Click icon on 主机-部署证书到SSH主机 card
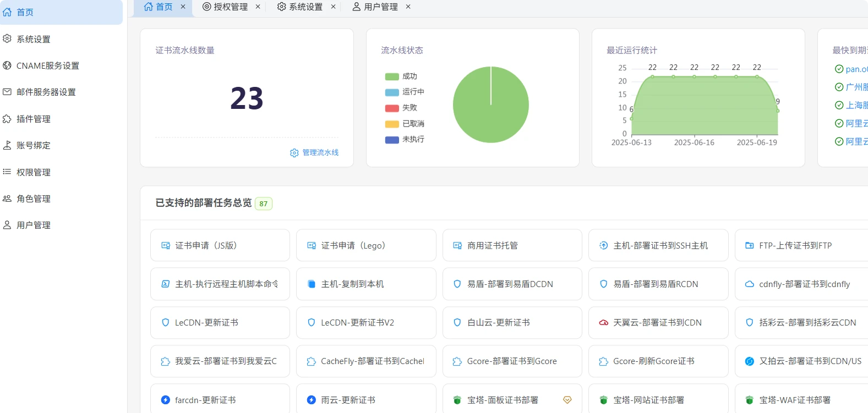 point(604,245)
